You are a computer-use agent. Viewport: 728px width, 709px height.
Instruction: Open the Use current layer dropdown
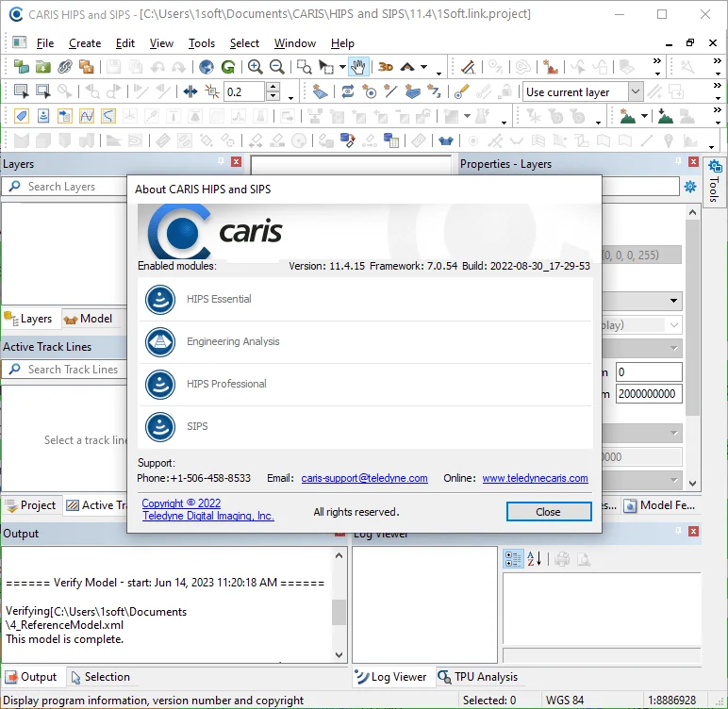[636, 91]
